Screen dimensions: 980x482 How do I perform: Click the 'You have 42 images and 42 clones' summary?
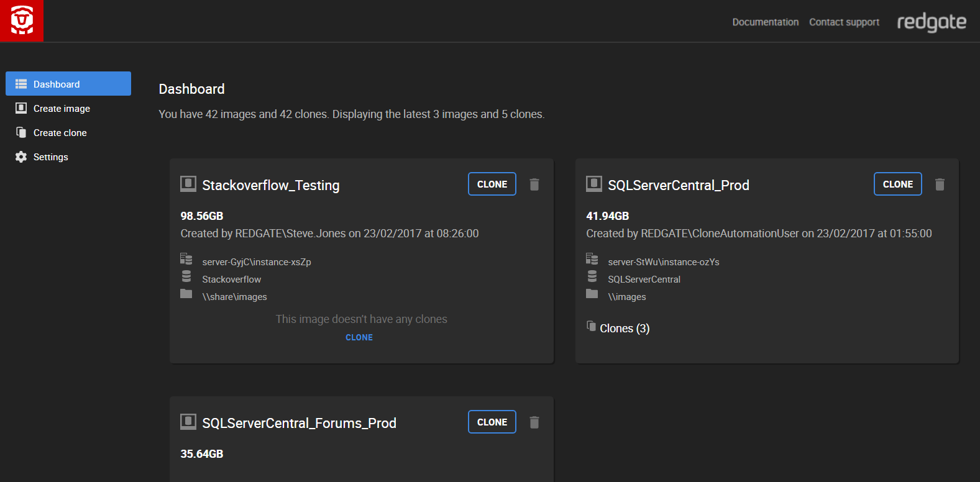click(x=352, y=114)
